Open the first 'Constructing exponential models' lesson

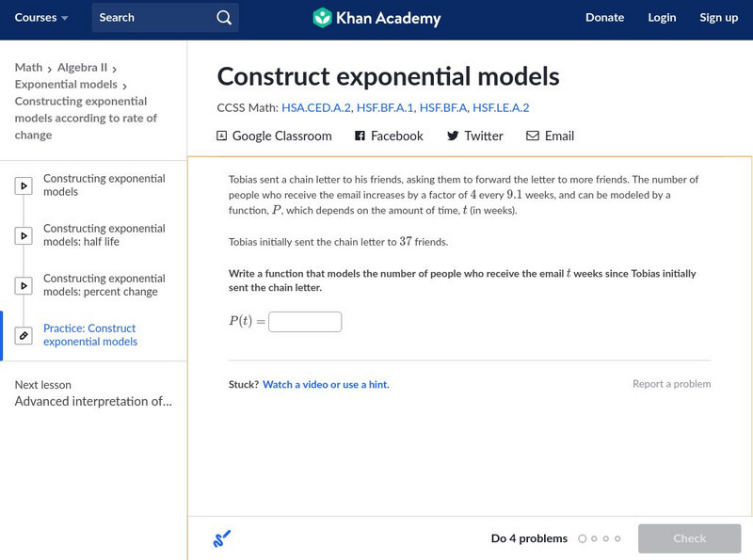(x=104, y=185)
